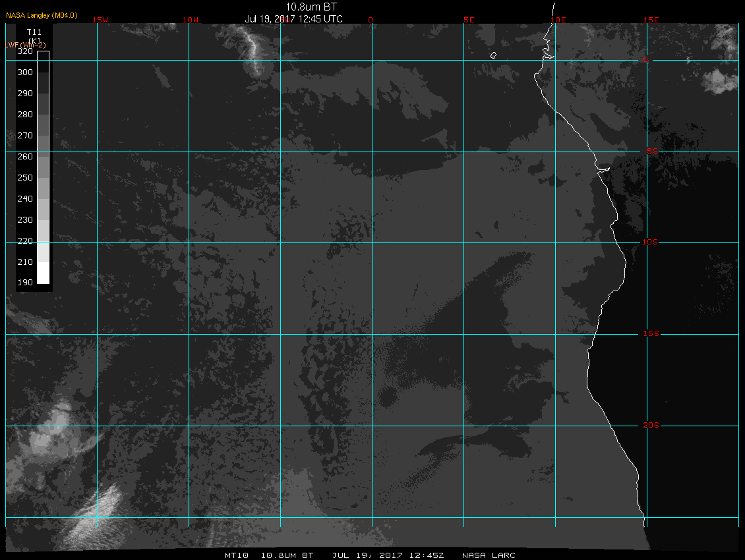Click the 20S latitude label

651,425
